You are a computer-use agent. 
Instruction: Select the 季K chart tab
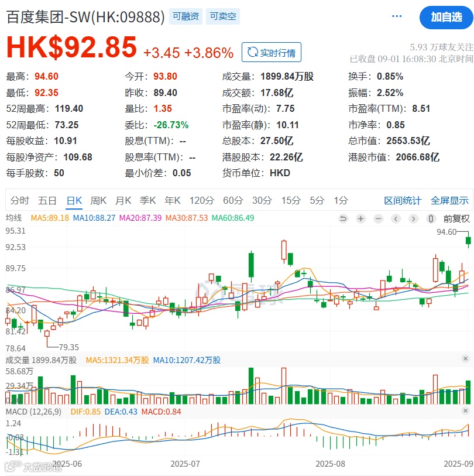[x=147, y=200]
